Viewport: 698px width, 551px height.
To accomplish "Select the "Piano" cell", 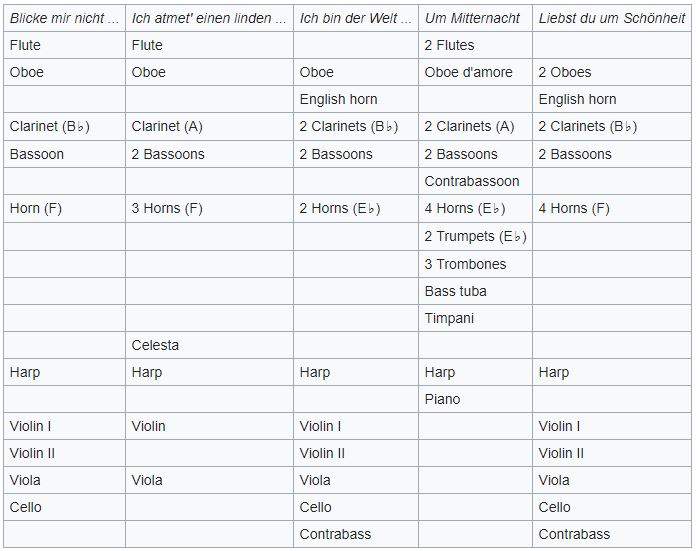I will point(442,399).
